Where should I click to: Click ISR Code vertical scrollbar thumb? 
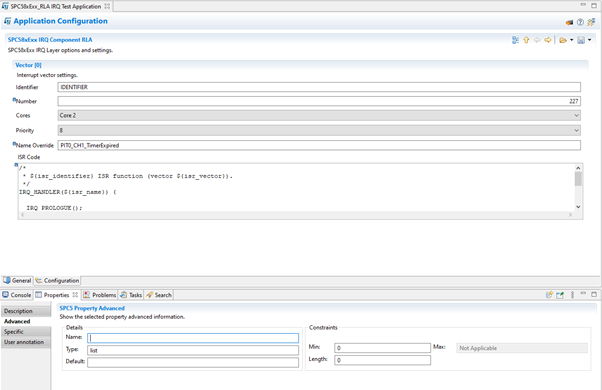[578, 179]
